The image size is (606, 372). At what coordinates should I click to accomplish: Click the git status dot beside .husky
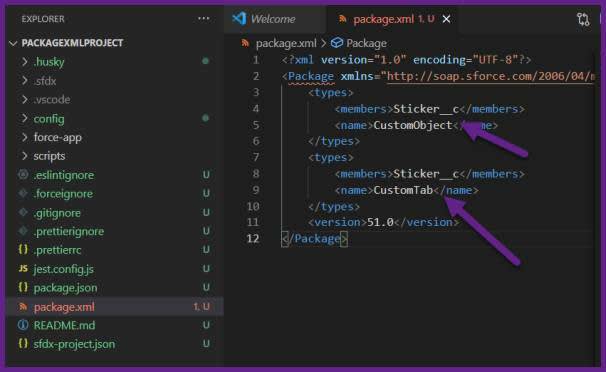[206, 61]
